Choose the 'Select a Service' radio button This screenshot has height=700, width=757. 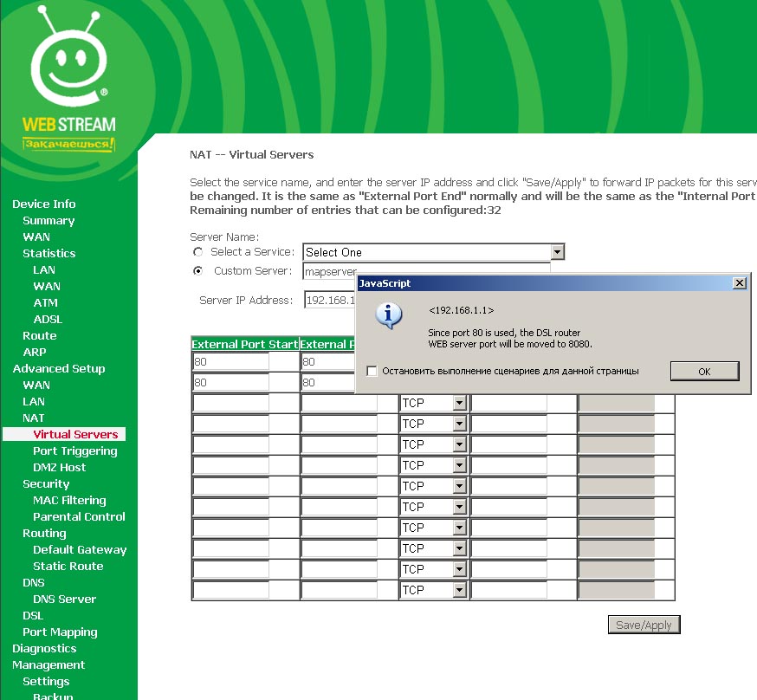click(x=198, y=252)
